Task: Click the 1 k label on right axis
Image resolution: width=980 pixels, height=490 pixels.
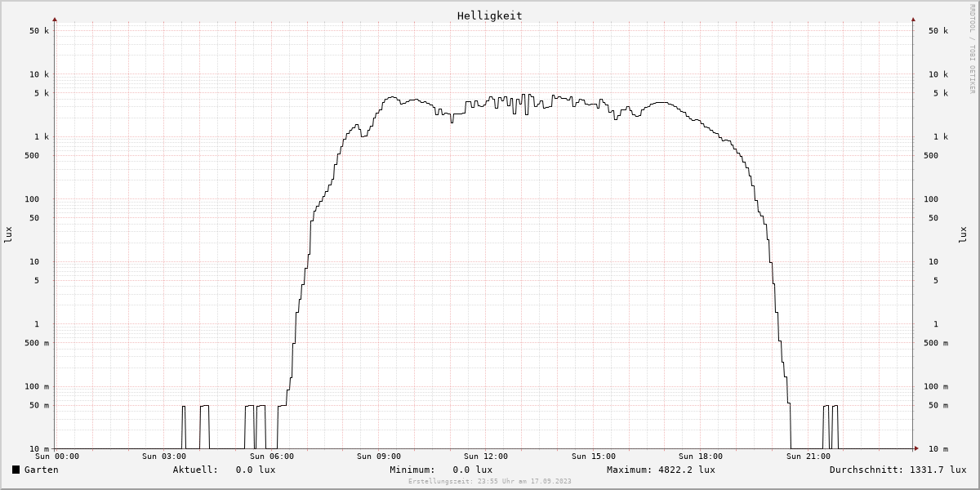Action: pos(941,136)
